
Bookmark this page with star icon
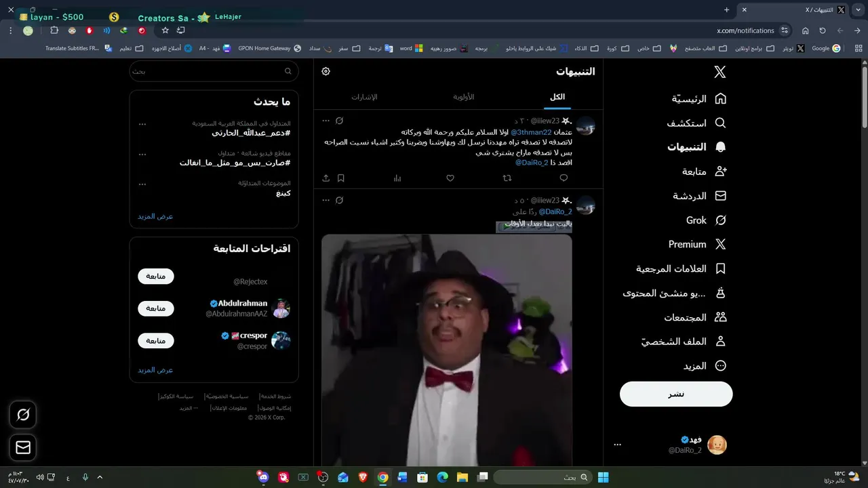pyautogui.click(x=165, y=30)
